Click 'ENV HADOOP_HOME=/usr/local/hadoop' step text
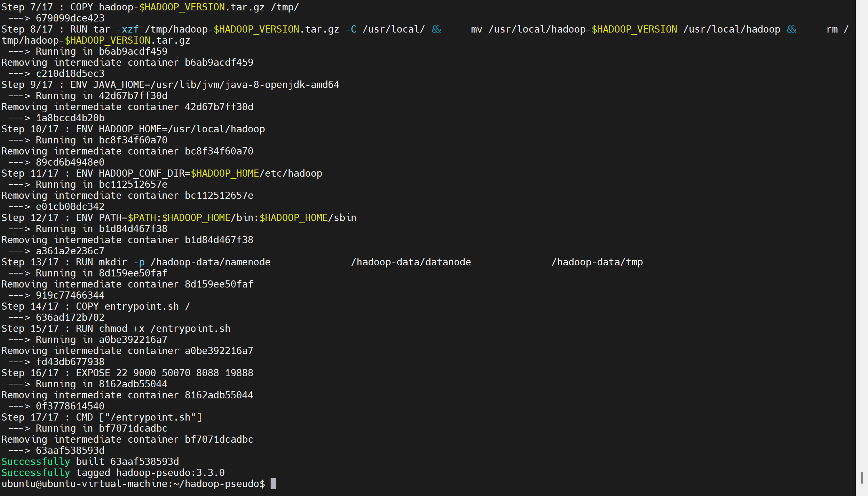 [x=170, y=129]
